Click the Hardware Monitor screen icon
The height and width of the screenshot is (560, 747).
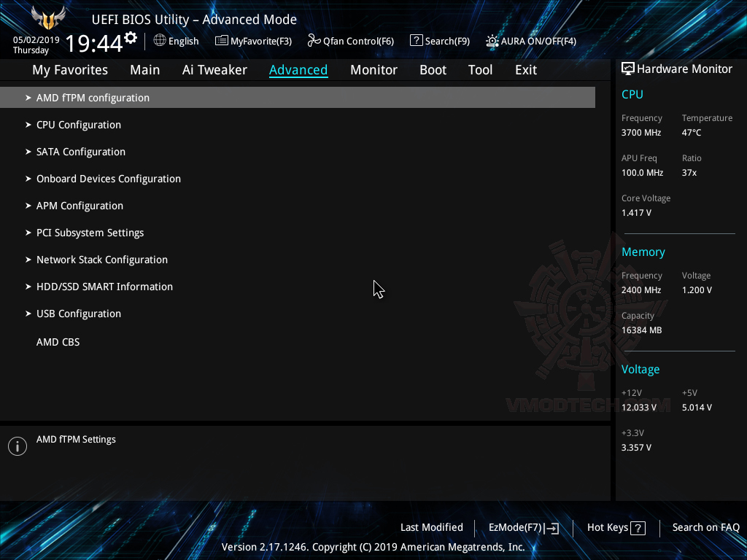(628, 69)
